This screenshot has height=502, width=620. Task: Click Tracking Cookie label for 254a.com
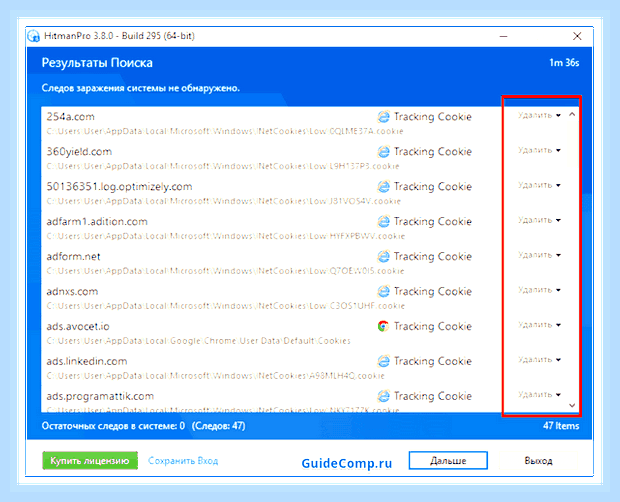pyautogui.click(x=433, y=117)
